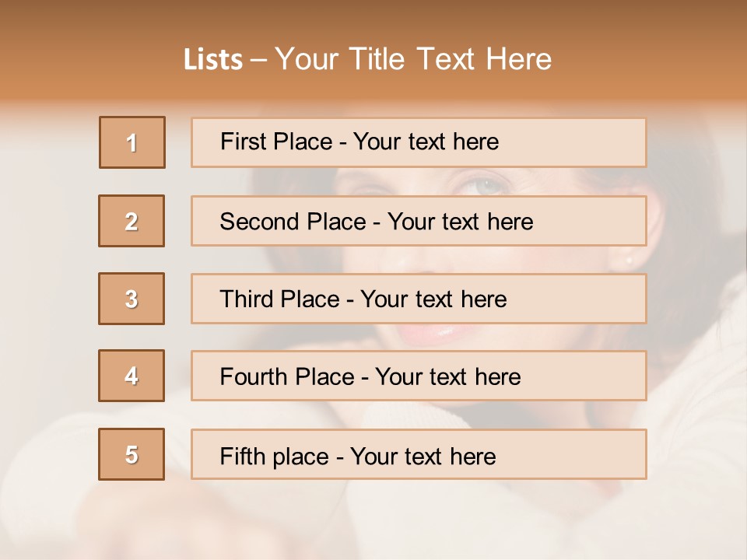Viewport: 747px width, 560px height.
Task: Select the First Place text box
Action: pyautogui.click(x=419, y=142)
